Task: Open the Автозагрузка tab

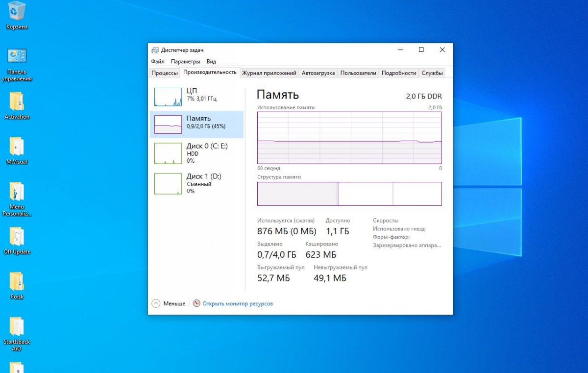Action: 318,73
